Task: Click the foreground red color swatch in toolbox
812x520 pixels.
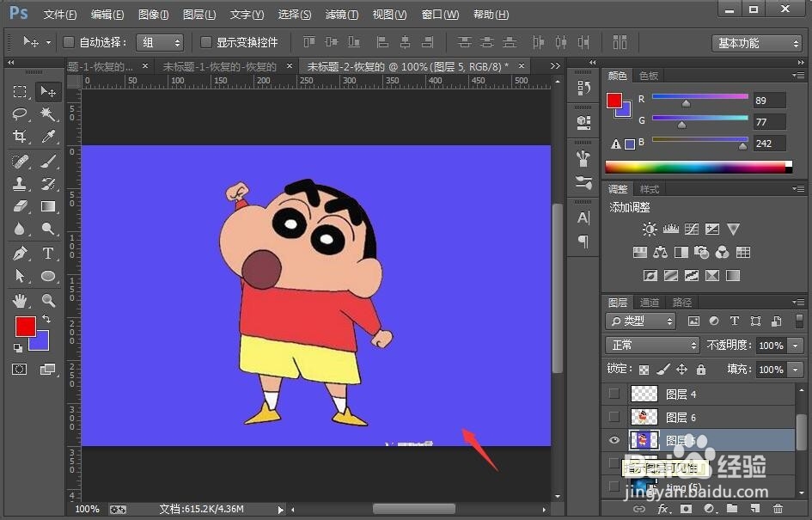Action: (26, 327)
